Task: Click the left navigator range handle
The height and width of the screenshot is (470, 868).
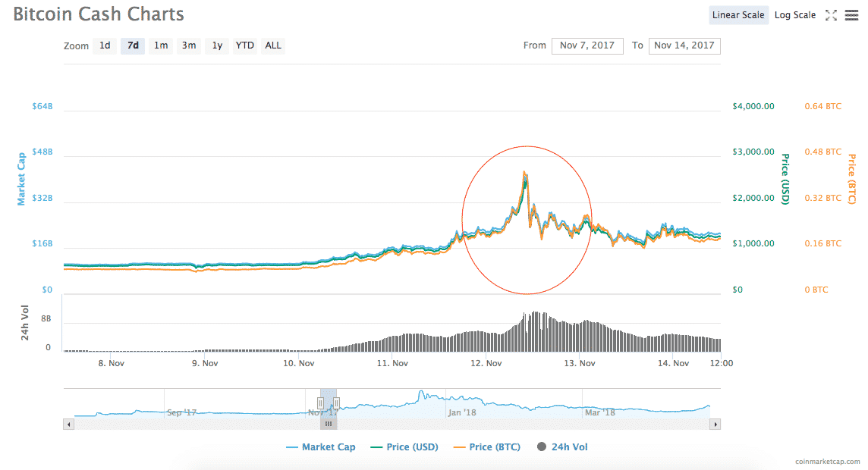Action: (x=320, y=403)
